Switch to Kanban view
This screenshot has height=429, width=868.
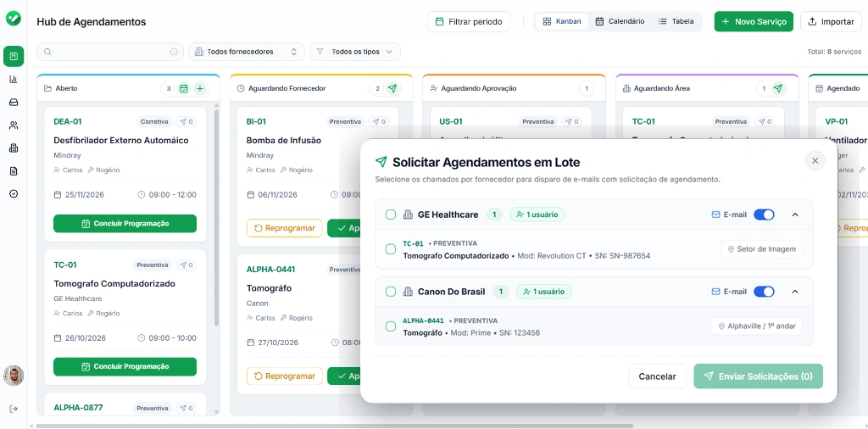click(562, 21)
